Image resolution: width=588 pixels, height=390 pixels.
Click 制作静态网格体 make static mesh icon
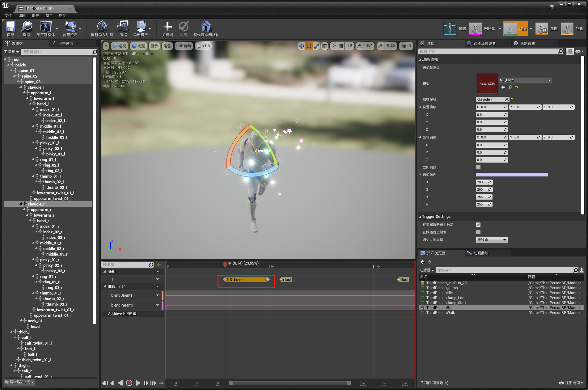point(206,29)
